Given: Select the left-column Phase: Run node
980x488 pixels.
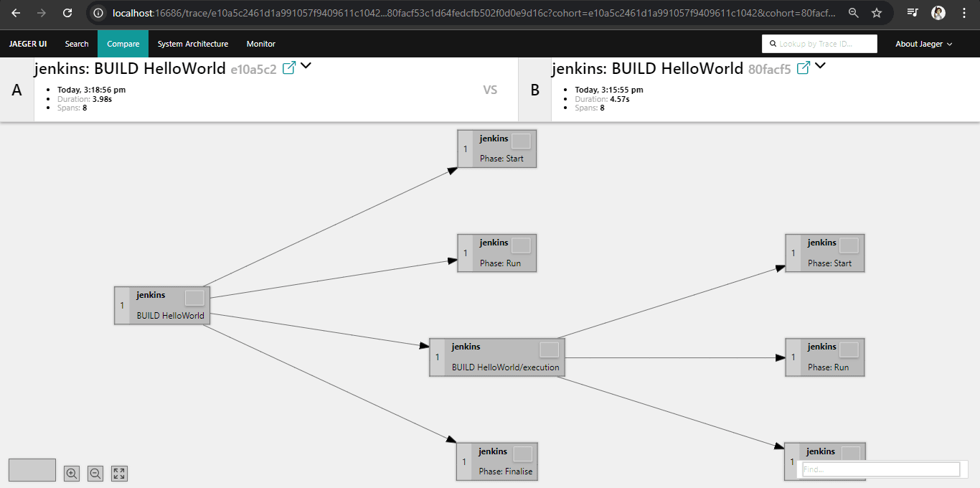Looking at the screenshot, I should [x=496, y=253].
